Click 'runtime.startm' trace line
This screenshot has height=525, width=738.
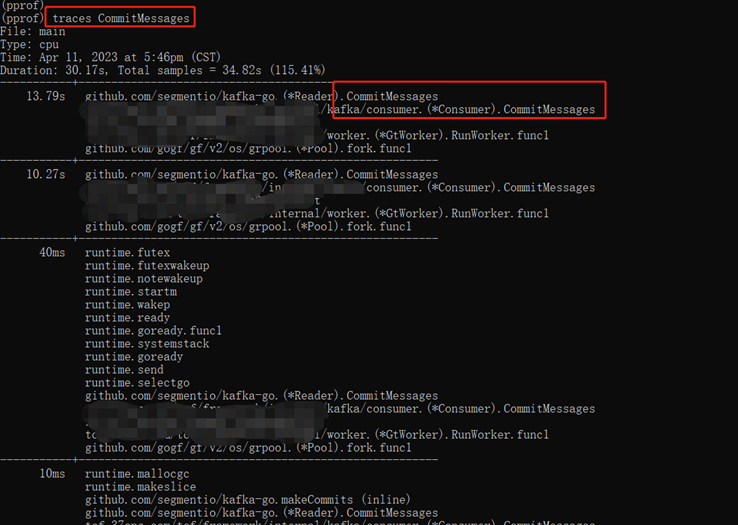131,292
